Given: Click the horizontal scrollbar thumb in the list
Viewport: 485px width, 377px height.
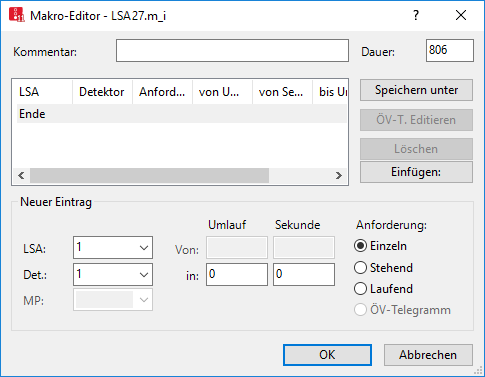Looking at the screenshot, I should click(149, 175).
